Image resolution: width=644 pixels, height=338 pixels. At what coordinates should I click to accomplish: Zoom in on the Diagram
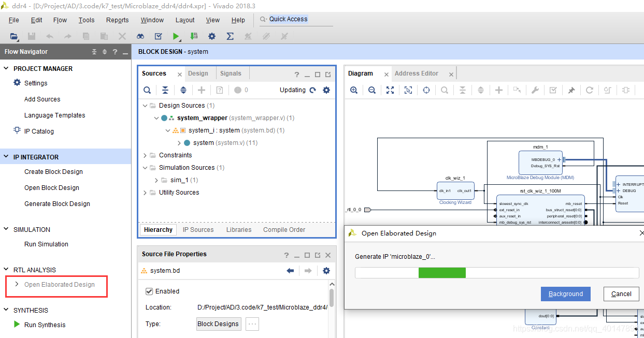354,90
